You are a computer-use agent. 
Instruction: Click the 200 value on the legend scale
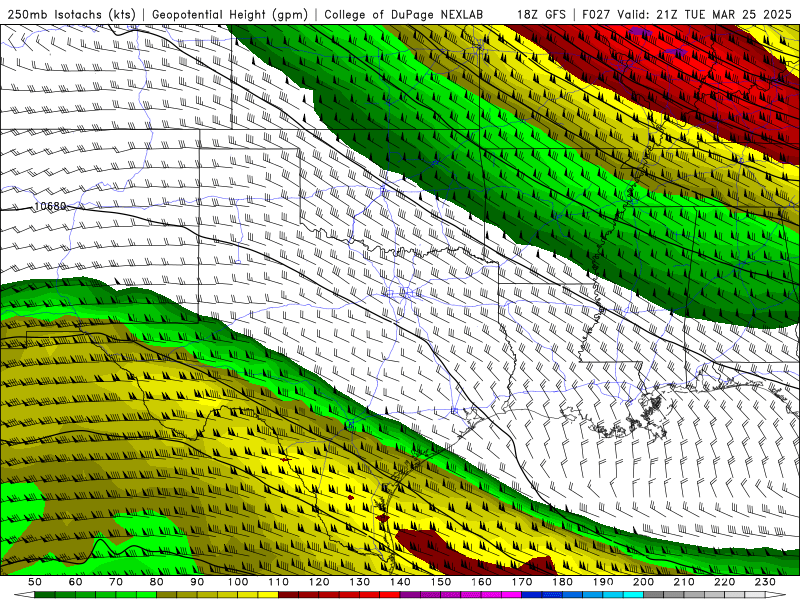coord(644,582)
